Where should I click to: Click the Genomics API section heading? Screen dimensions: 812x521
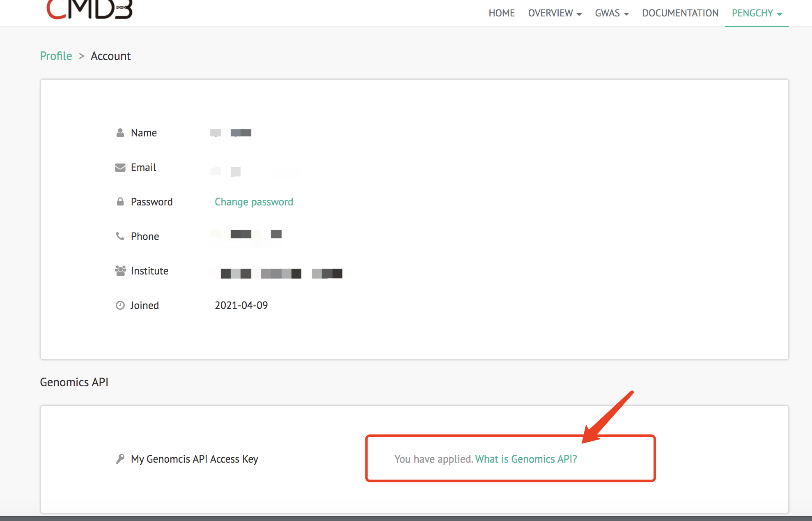tap(74, 382)
